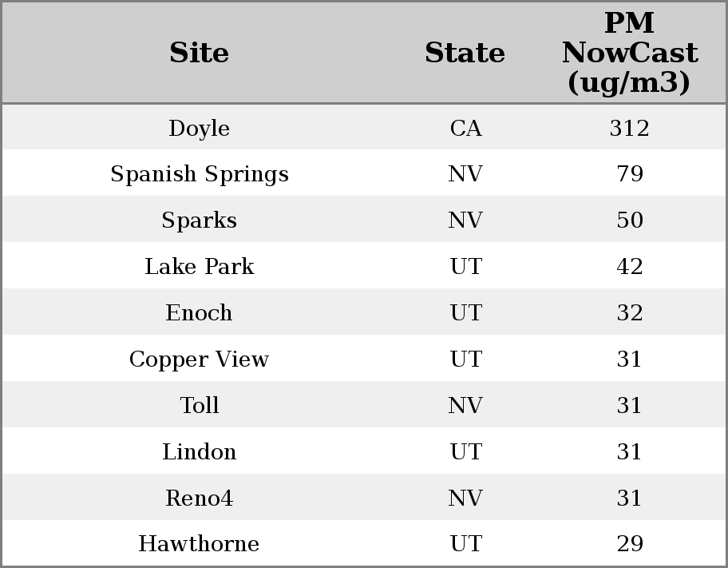The height and width of the screenshot is (568, 728).
Task: Click the CA state cell
Action: click(465, 128)
